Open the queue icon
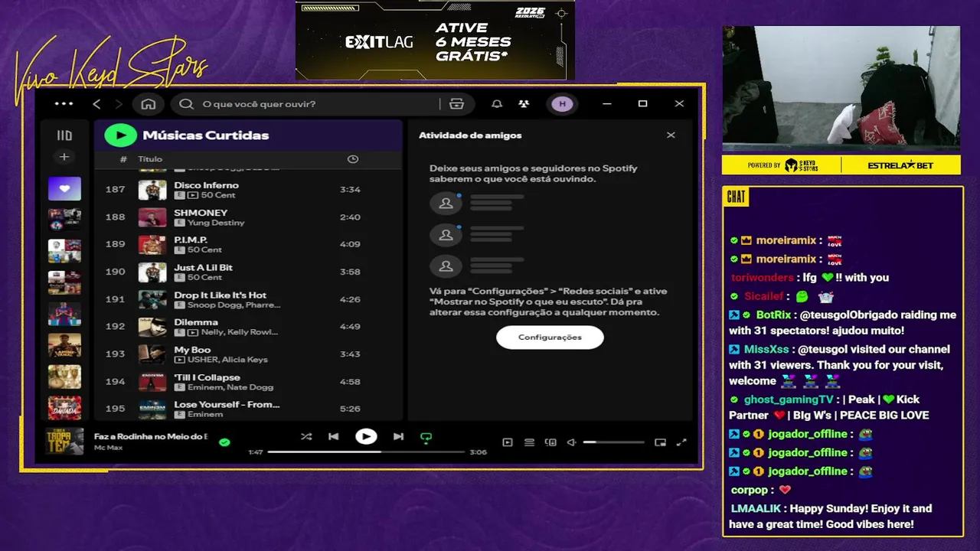The image size is (980, 551). pyautogui.click(x=529, y=442)
